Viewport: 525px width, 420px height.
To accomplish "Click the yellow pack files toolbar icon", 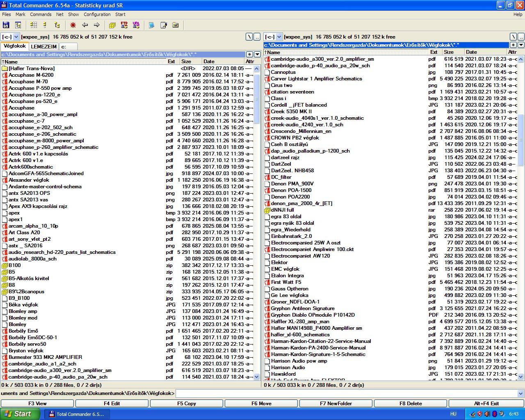I will pos(112,25).
